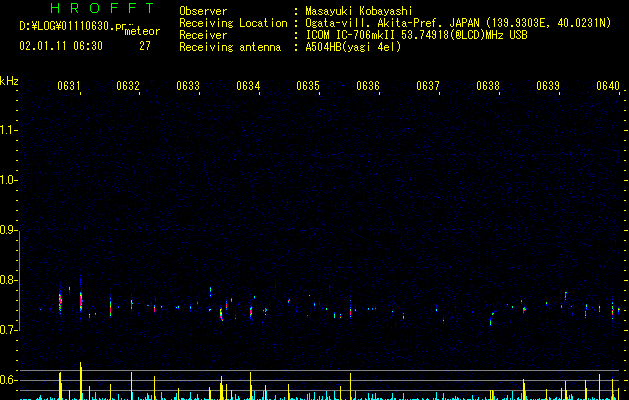
Task: Click the 0.6 frequency axis label
Action: (8, 380)
